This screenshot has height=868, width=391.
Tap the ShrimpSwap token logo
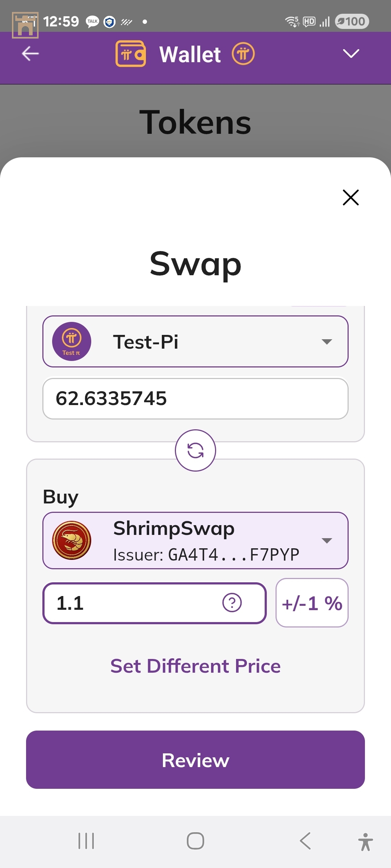[72, 540]
